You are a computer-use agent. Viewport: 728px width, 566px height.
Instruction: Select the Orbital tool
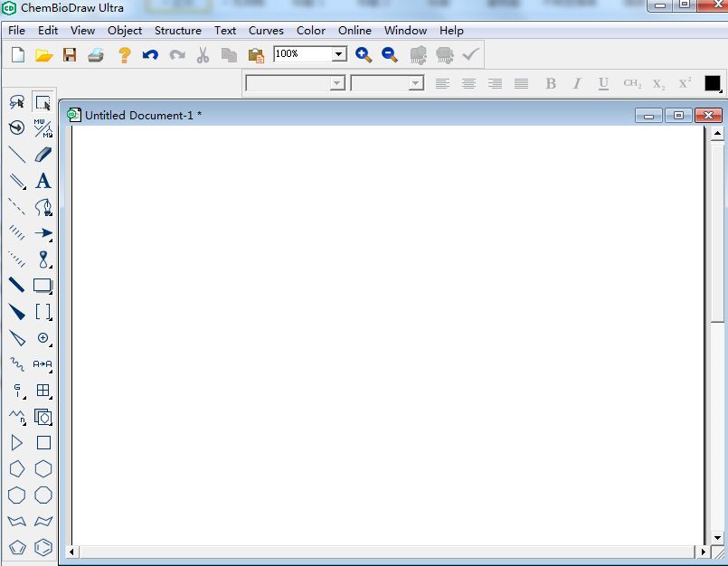click(x=43, y=259)
